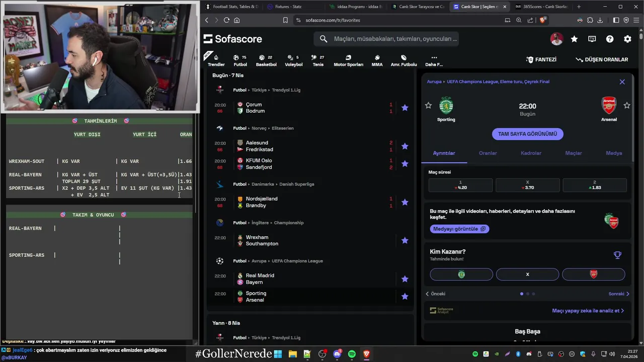Image resolution: width=644 pixels, height=362 pixels.
Task: Select the Tenis sport icon
Action: tap(318, 60)
